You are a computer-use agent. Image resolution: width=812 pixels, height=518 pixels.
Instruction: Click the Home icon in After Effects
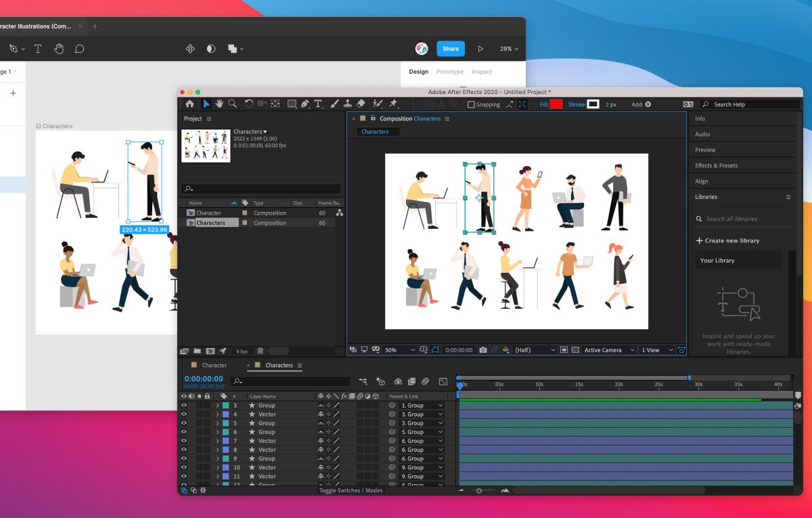(189, 104)
